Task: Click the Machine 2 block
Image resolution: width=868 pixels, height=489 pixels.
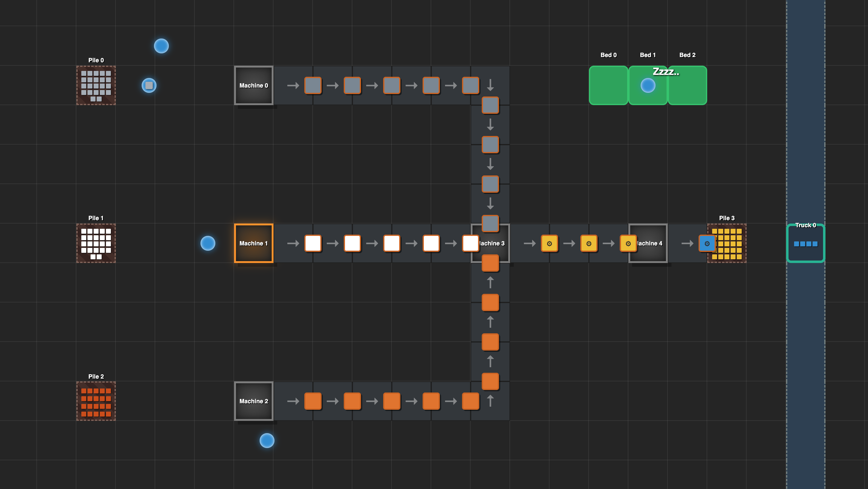Action: (254, 401)
